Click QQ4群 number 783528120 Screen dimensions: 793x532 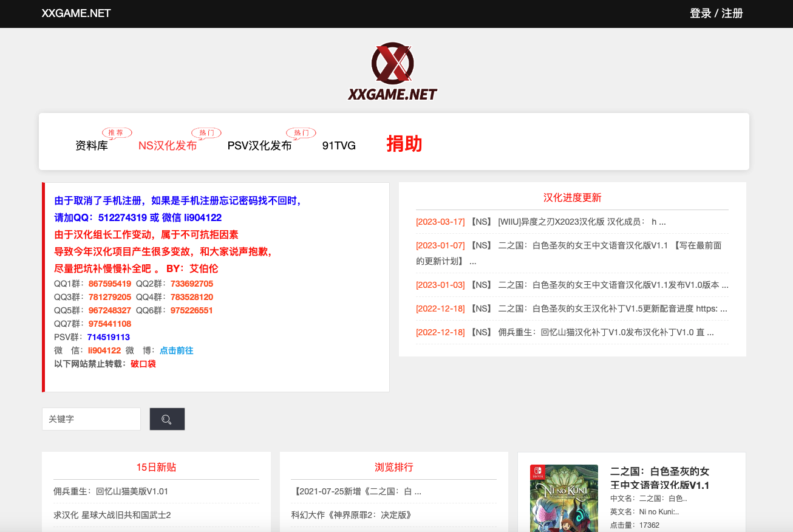point(192,297)
